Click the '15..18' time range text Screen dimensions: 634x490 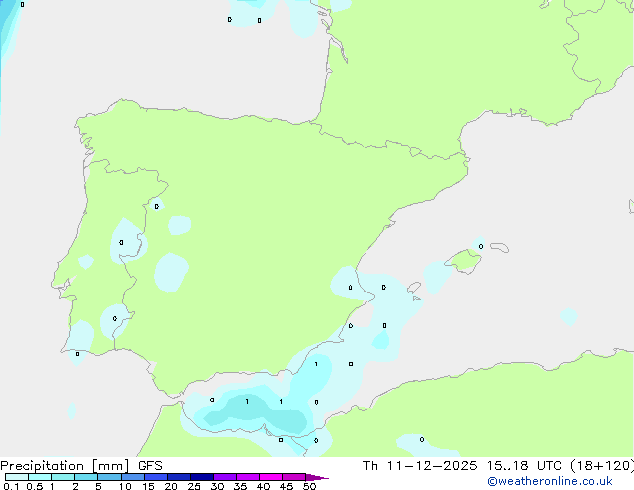(x=507, y=466)
